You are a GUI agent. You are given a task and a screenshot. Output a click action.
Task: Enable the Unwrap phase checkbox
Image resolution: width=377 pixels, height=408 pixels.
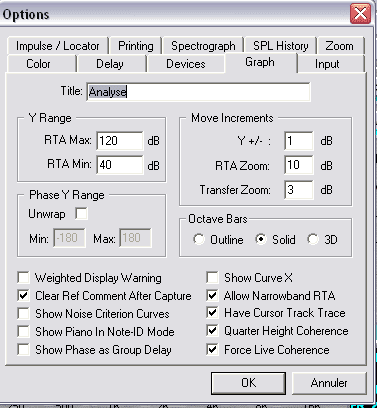[x=81, y=214]
